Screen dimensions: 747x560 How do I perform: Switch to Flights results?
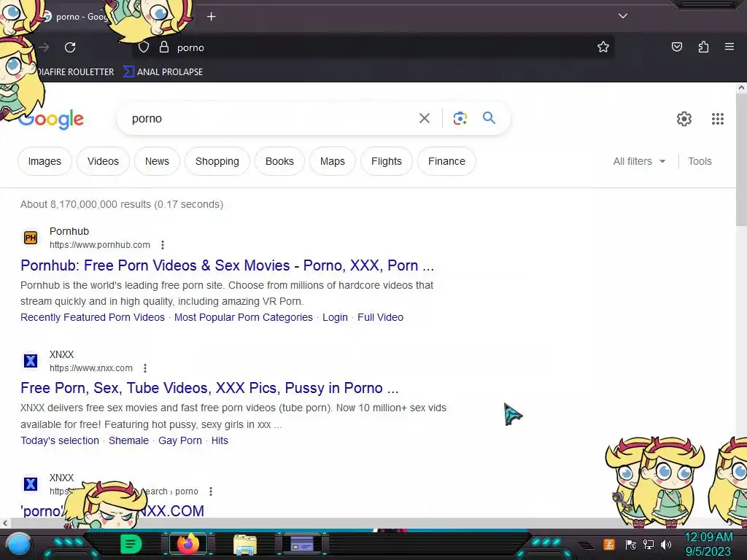click(x=387, y=161)
